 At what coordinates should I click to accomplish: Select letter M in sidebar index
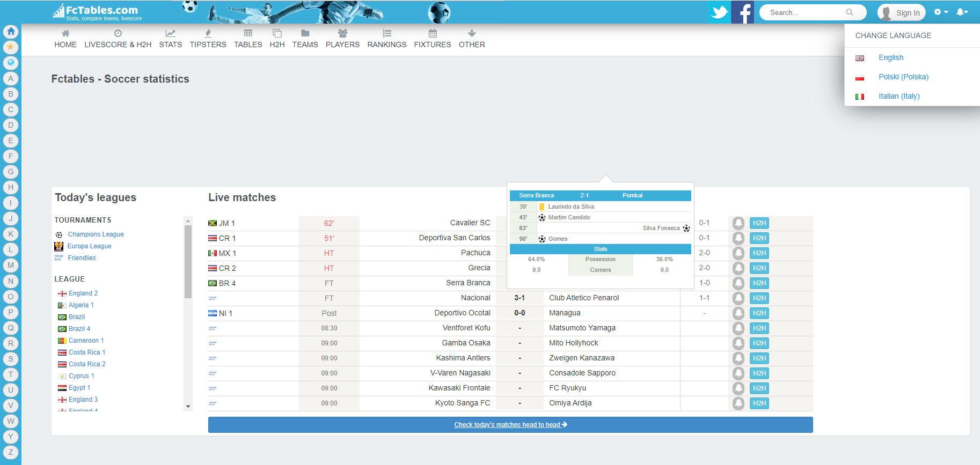tap(11, 265)
